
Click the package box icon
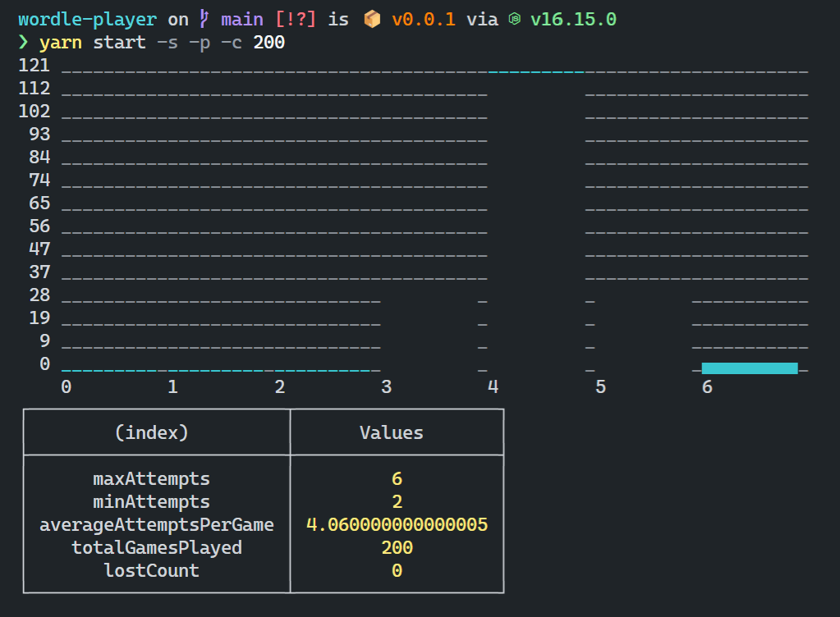pyautogui.click(x=372, y=19)
